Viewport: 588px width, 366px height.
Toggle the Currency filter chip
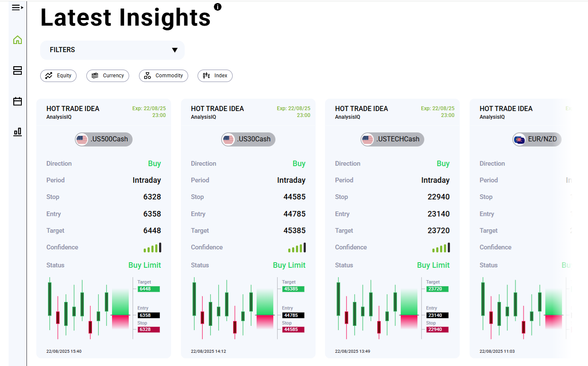108,76
